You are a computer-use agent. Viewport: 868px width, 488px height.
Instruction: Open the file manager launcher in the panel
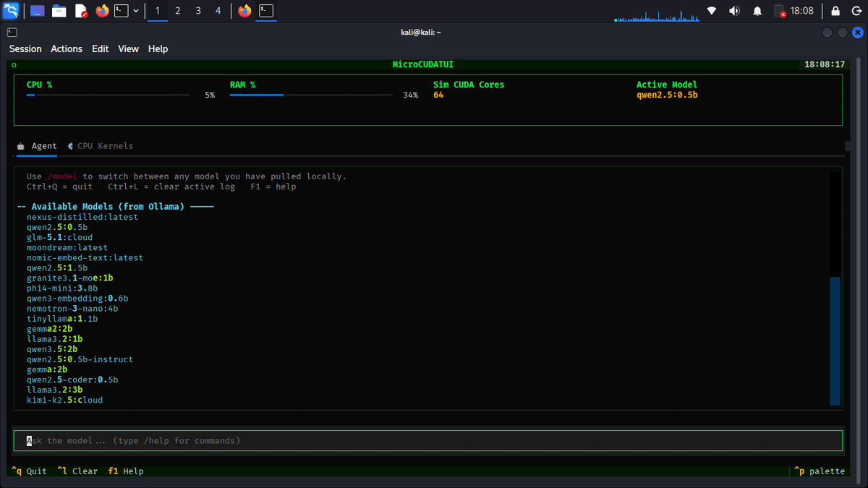tap(59, 11)
